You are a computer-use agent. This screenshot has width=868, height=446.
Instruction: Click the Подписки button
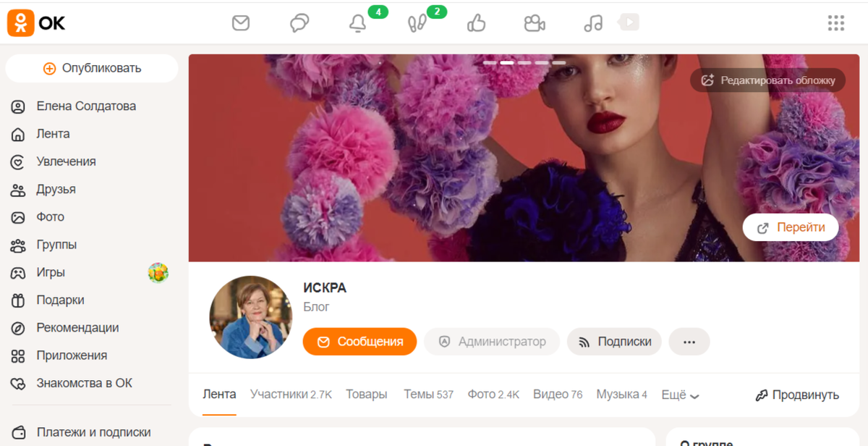click(614, 342)
